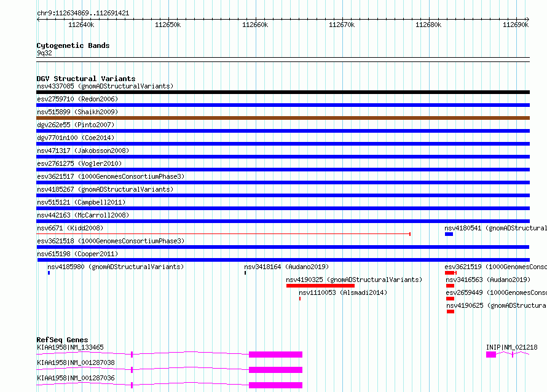Open the esv3621519 variant label

[496, 267]
